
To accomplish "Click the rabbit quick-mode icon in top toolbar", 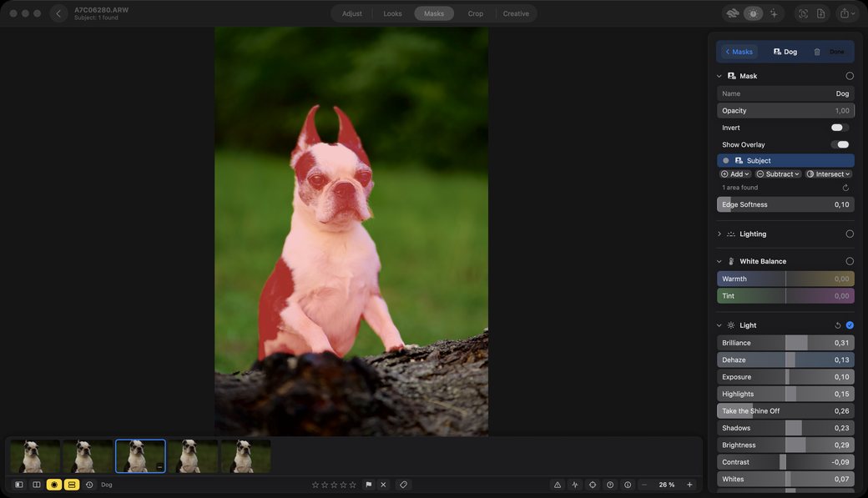I will point(733,13).
